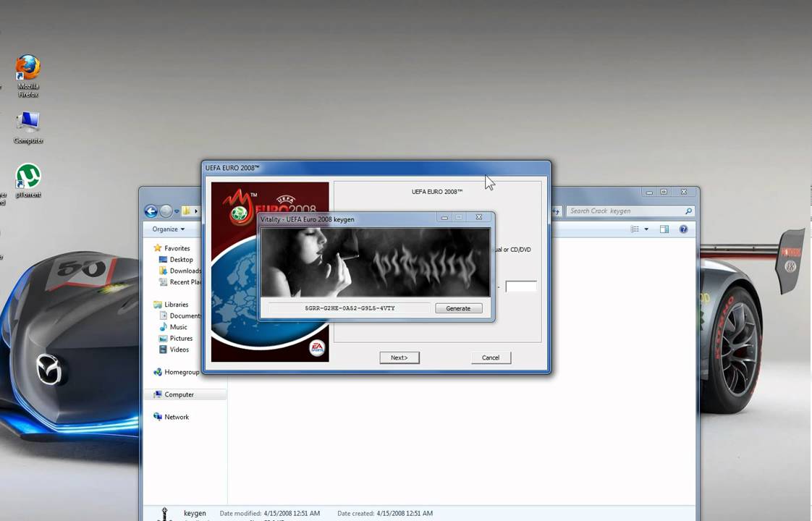
Task: Minimize the Vitality keygen window
Action: (x=444, y=218)
